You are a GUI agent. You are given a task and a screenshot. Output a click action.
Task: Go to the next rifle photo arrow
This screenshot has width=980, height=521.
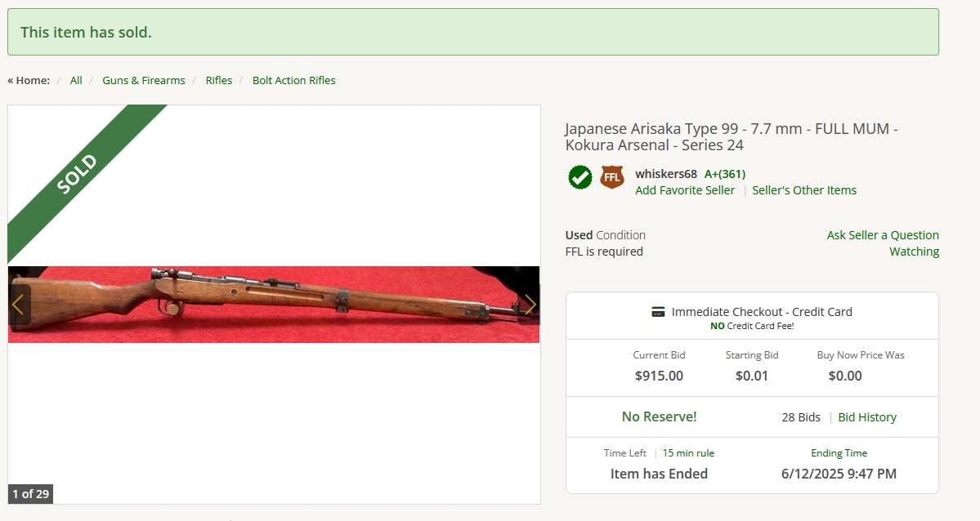530,305
